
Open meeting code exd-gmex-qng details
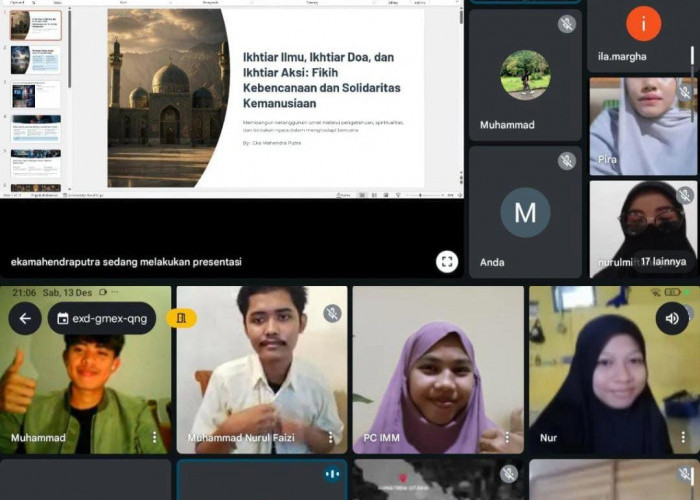tap(102, 318)
